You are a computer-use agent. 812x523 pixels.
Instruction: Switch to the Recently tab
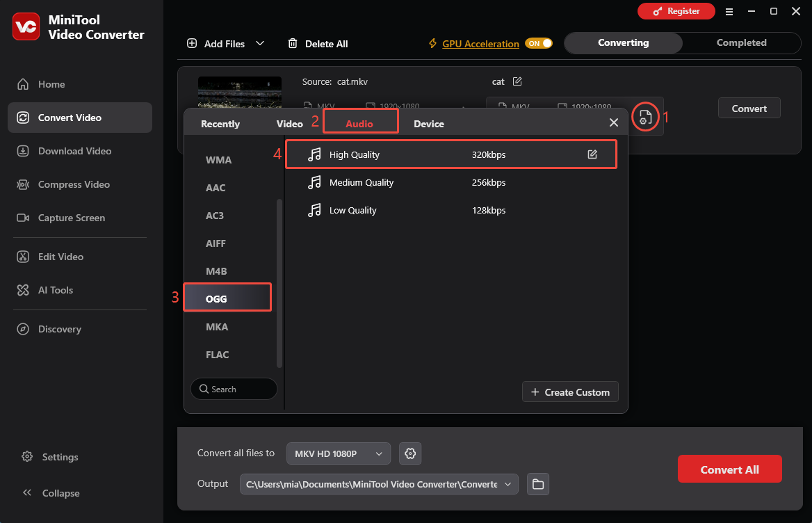220,124
